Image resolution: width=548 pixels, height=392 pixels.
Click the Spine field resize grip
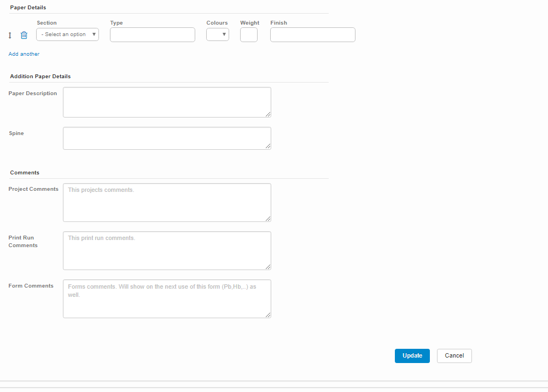pyautogui.click(x=268, y=147)
